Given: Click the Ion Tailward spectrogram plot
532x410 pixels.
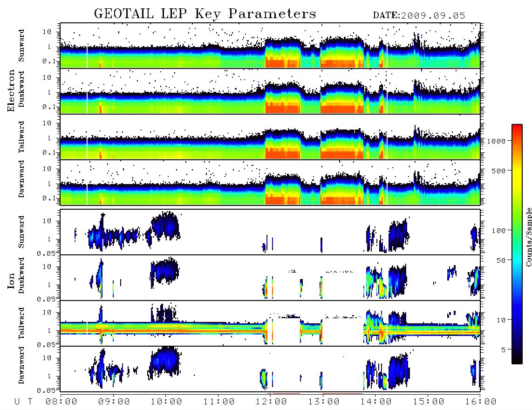Looking at the screenshot, I should (x=270, y=323).
